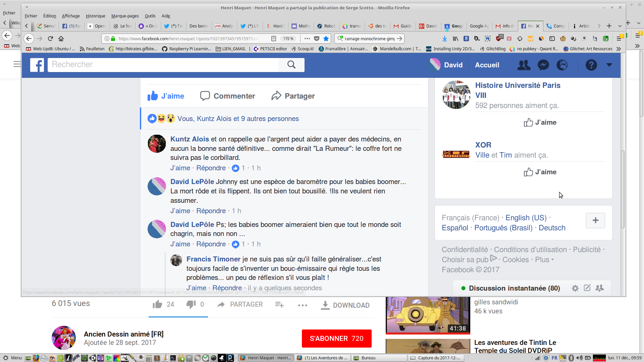The image size is (644, 362).
Task: Click the 170% zoom level indicator
Action: 288,39
